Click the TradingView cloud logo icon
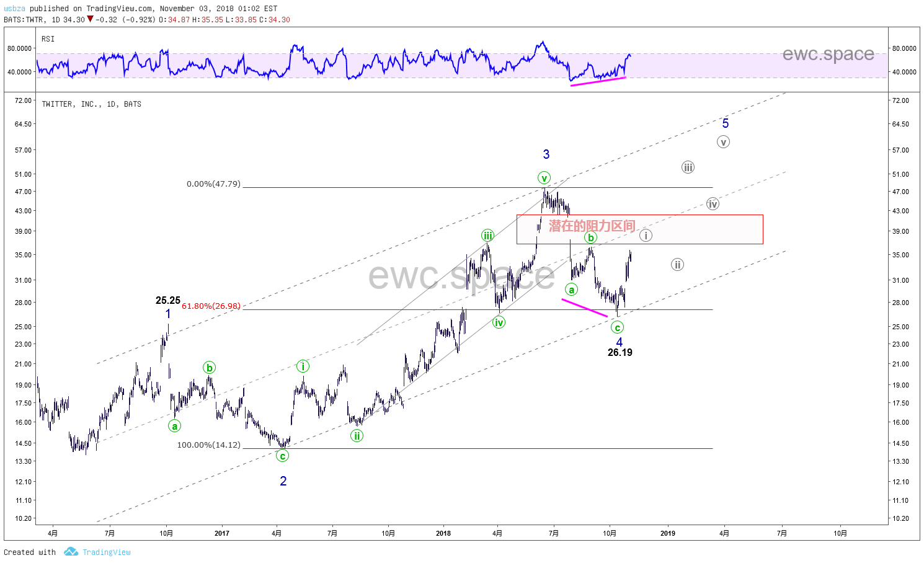The height and width of the screenshot is (563, 924). coord(71,551)
